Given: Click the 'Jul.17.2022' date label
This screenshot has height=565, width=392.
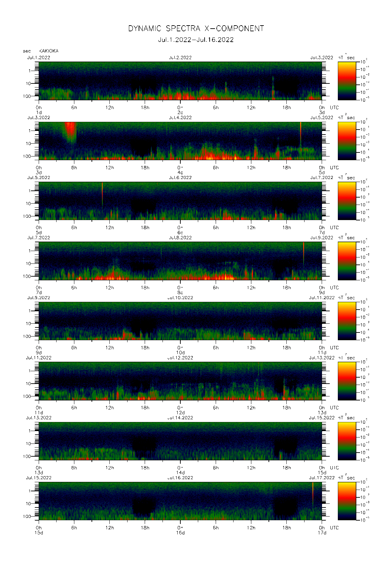Looking at the screenshot, I should [x=322, y=478].
